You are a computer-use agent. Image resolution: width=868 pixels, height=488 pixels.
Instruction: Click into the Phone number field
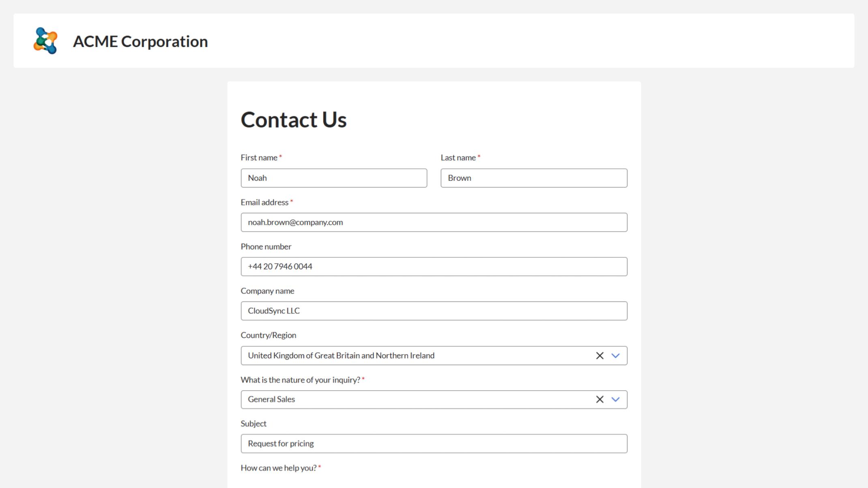click(x=434, y=266)
